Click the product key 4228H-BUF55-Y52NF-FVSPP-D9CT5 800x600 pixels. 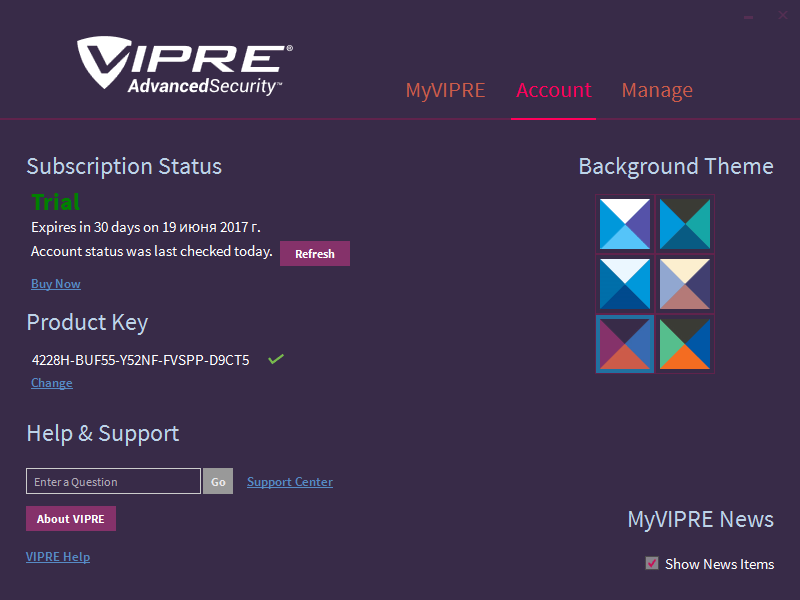[140, 360]
